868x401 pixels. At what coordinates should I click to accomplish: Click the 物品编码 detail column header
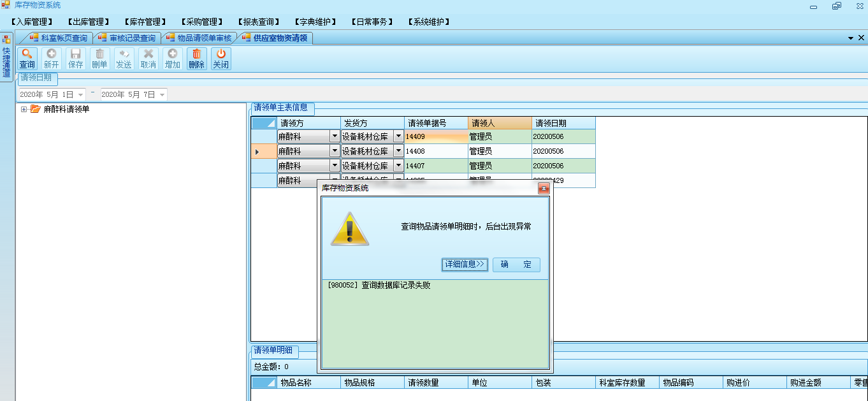(691, 383)
